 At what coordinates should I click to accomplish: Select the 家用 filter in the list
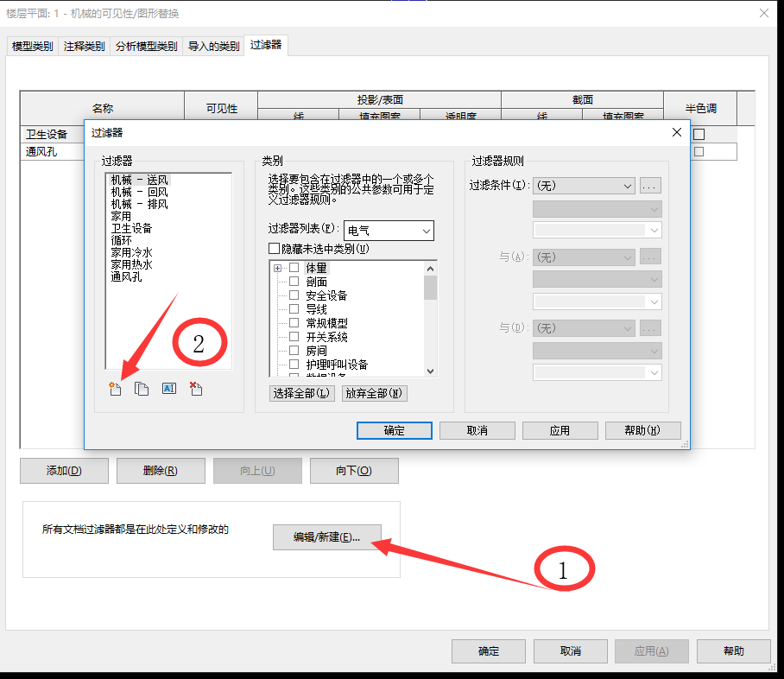[121, 216]
